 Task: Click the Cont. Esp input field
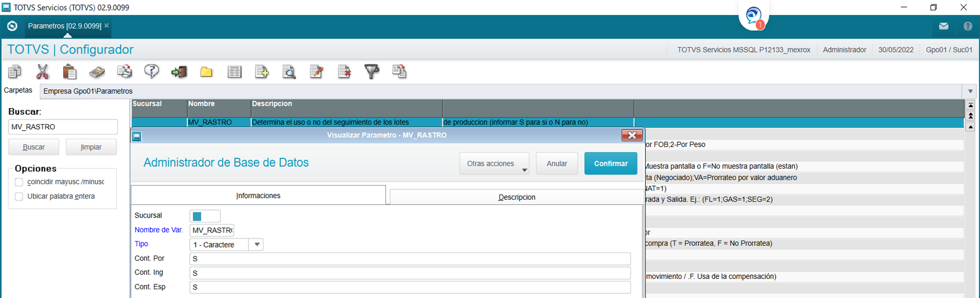click(x=410, y=287)
